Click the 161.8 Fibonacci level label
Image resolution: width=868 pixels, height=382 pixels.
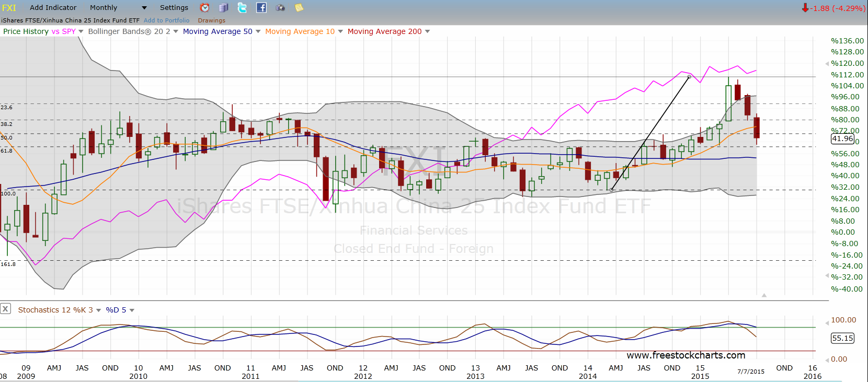coord(8,264)
